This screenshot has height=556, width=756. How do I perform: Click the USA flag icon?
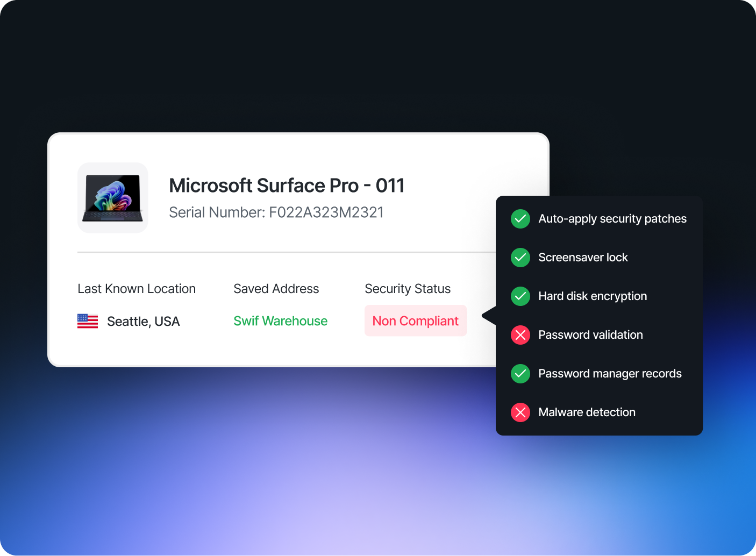(88, 321)
